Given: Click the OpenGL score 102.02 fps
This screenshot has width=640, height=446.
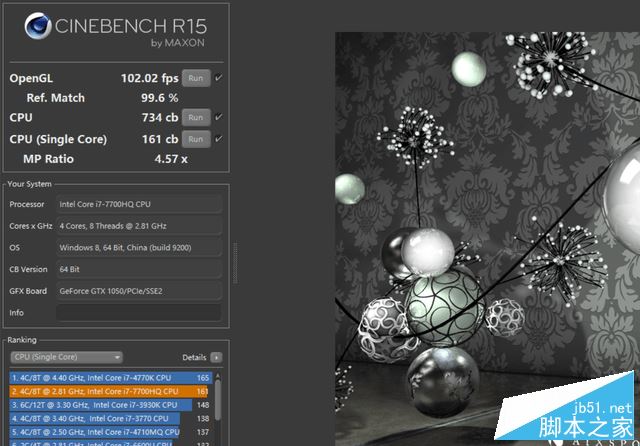Looking at the screenshot, I should [x=149, y=78].
